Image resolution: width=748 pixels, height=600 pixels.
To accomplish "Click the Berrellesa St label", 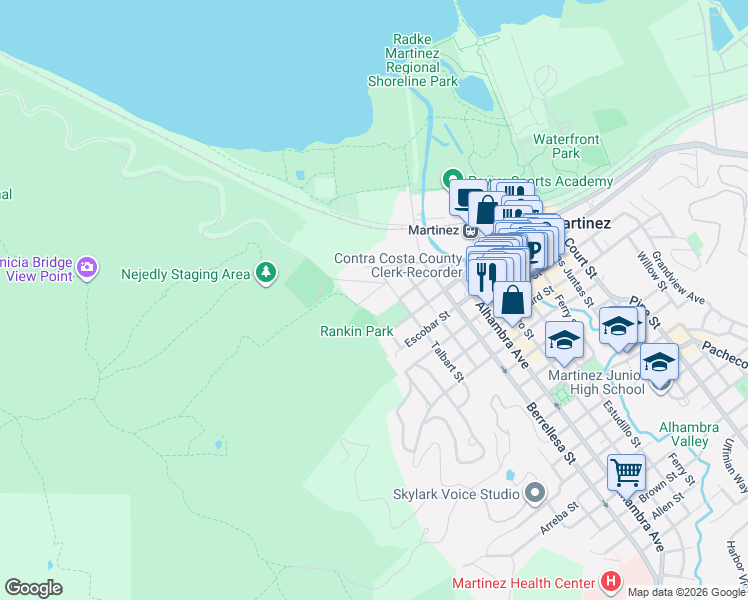I will 551,434.
